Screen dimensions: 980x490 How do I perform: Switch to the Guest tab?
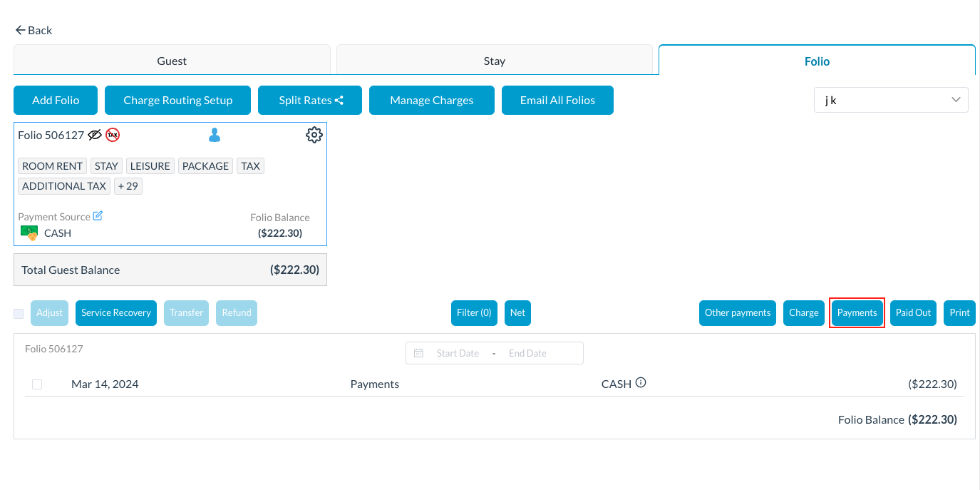pos(171,61)
